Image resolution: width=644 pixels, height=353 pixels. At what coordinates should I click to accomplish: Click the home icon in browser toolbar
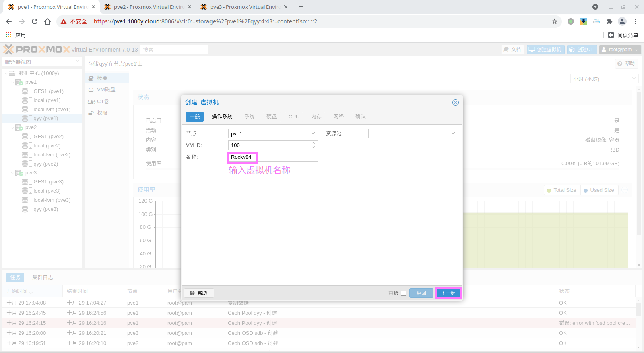(47, 21)
